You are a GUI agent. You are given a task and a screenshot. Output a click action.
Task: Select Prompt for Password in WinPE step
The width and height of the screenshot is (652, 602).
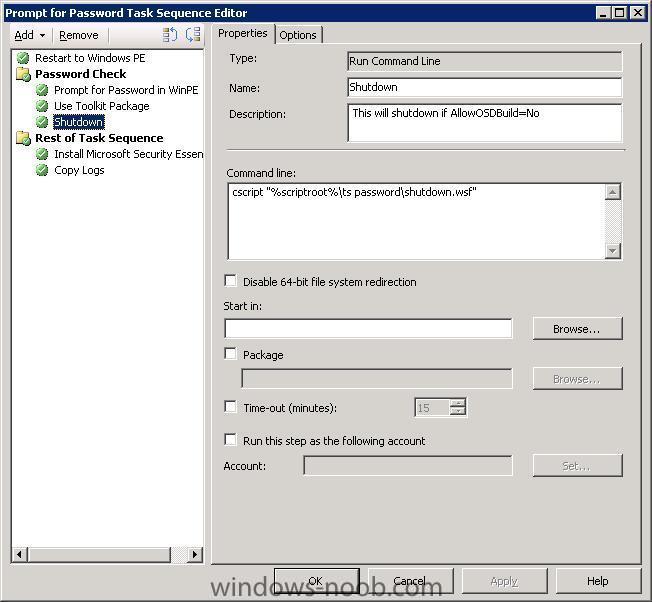tap(126, 90)
